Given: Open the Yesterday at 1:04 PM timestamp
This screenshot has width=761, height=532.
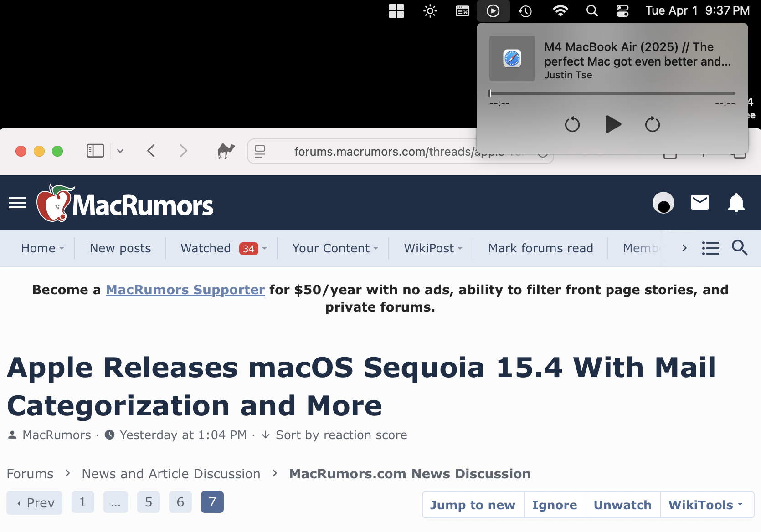Looking at the screenshot, I should click(x=183, y=435).
